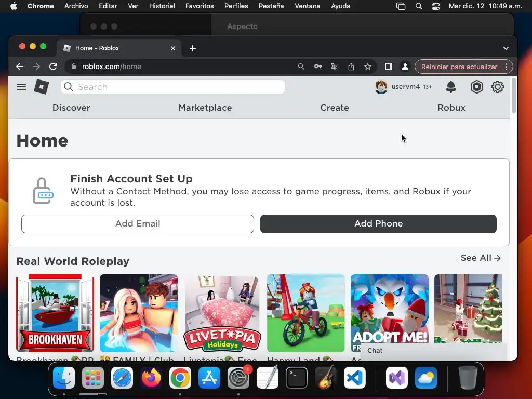Open the Historial menu
The width and height of the screenshot is (532, 399).
coord(162,6)
